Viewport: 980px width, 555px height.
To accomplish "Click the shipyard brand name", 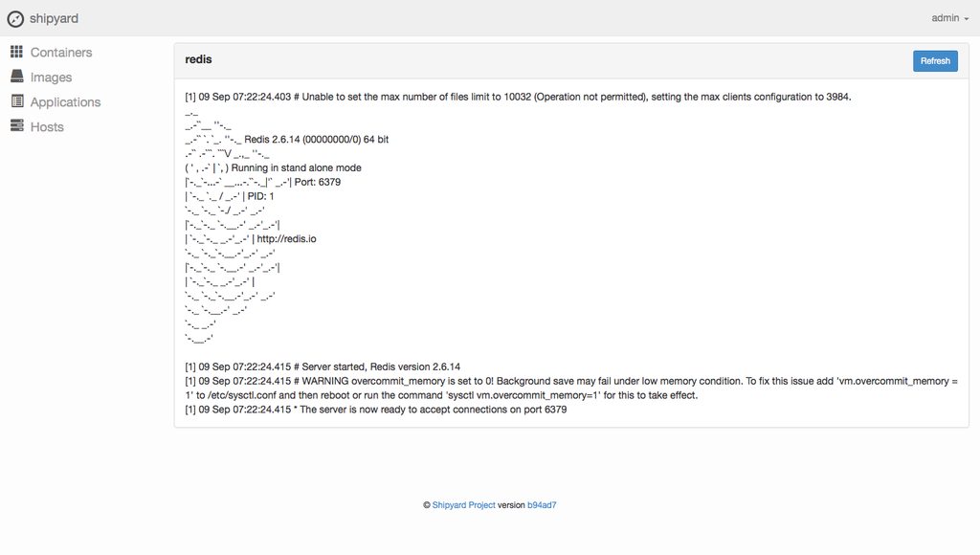I will click(x=54, y=18).
